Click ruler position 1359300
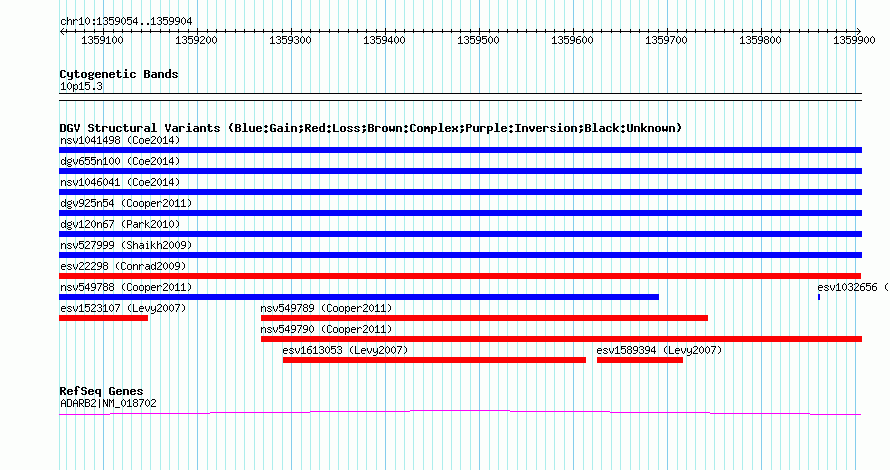Viewport: 890px width, 470px height. (290, 40)
